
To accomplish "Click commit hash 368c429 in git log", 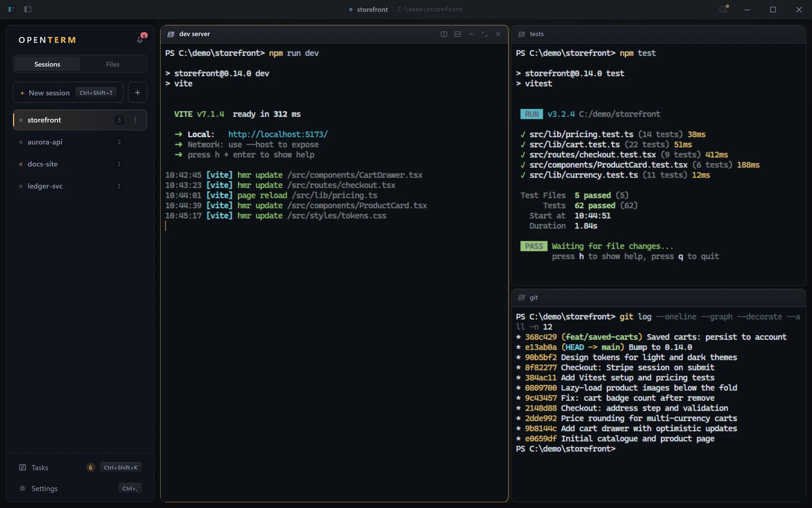I will point(540,337).
